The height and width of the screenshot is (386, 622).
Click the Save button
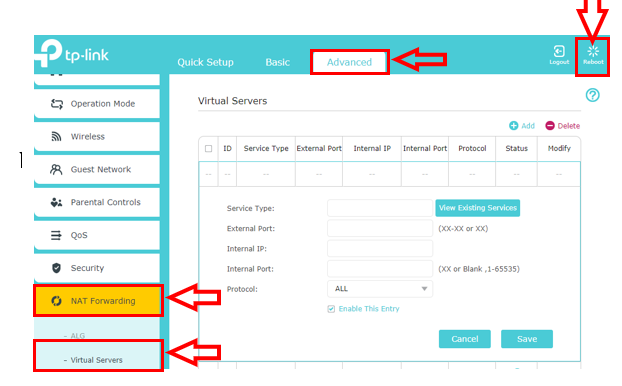527,339
